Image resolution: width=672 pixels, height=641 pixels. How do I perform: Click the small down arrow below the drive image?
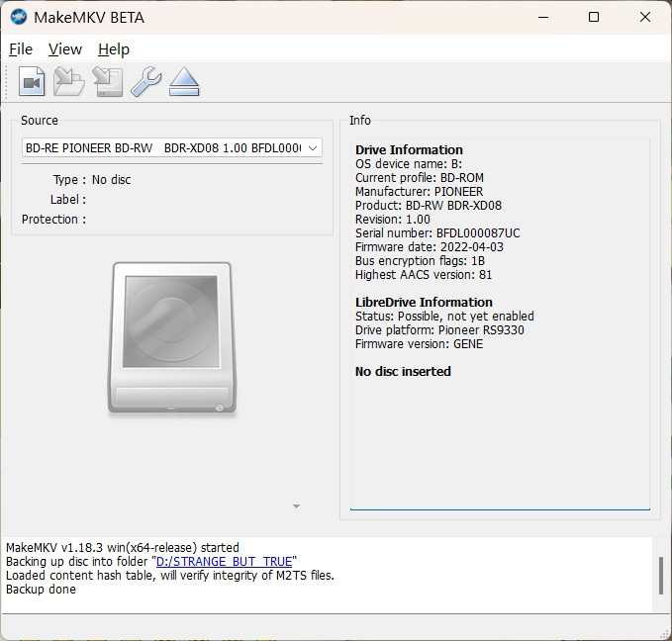296,506
